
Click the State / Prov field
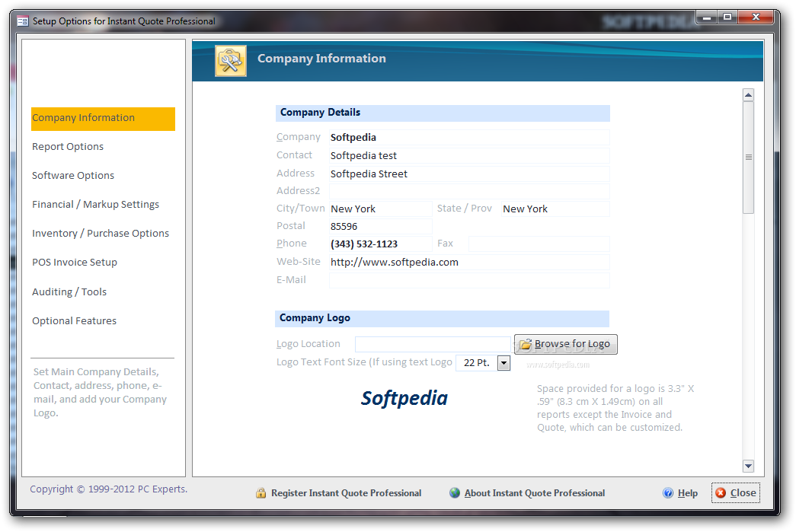[x=555, y=209]
